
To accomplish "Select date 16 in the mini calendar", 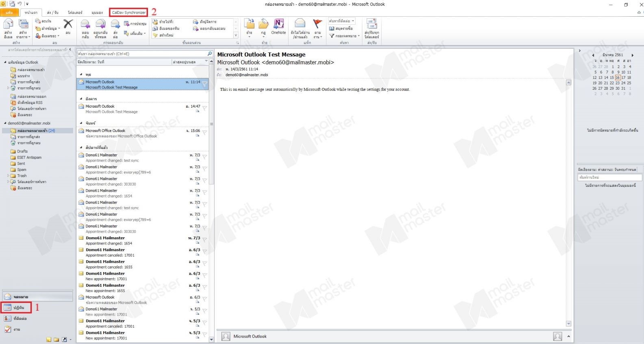I will 618,78.
